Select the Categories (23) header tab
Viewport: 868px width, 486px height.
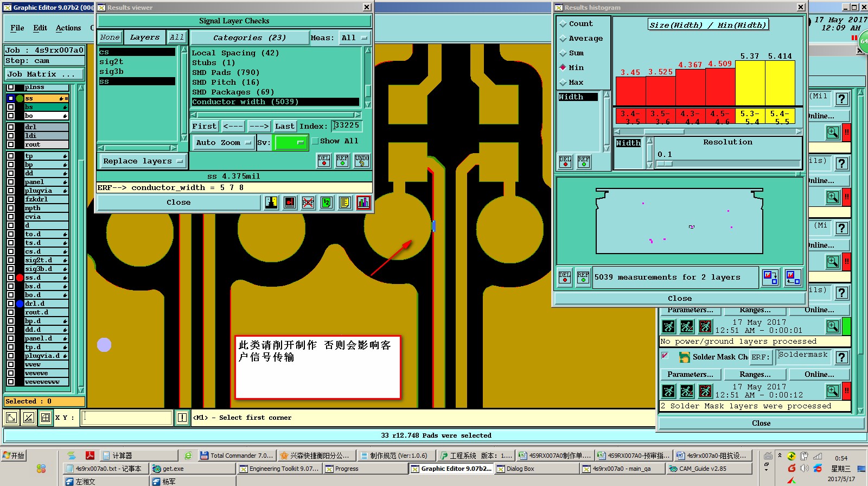pyautogui.click(x=250, y=38)
